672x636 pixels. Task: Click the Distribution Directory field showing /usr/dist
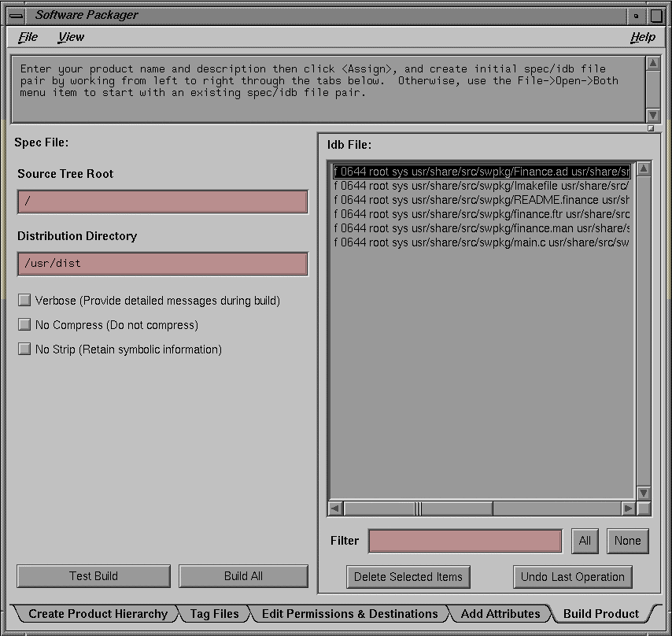coord(162,264)
